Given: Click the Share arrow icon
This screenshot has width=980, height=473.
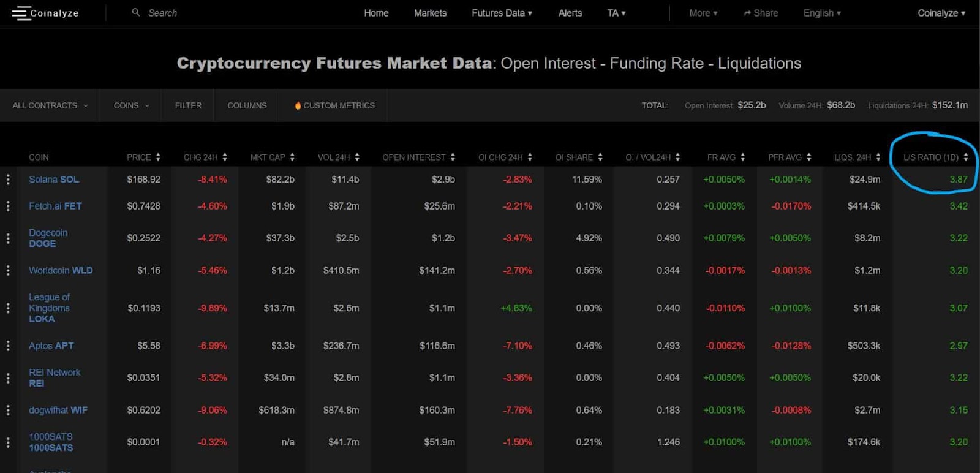Looking at the screenshot, I should click(x=747, y=13).
